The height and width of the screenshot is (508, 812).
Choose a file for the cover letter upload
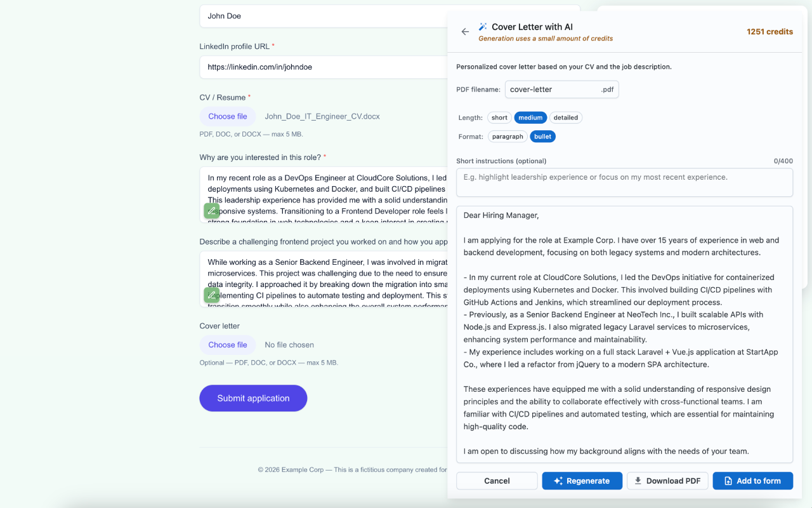tap(227, 344)
